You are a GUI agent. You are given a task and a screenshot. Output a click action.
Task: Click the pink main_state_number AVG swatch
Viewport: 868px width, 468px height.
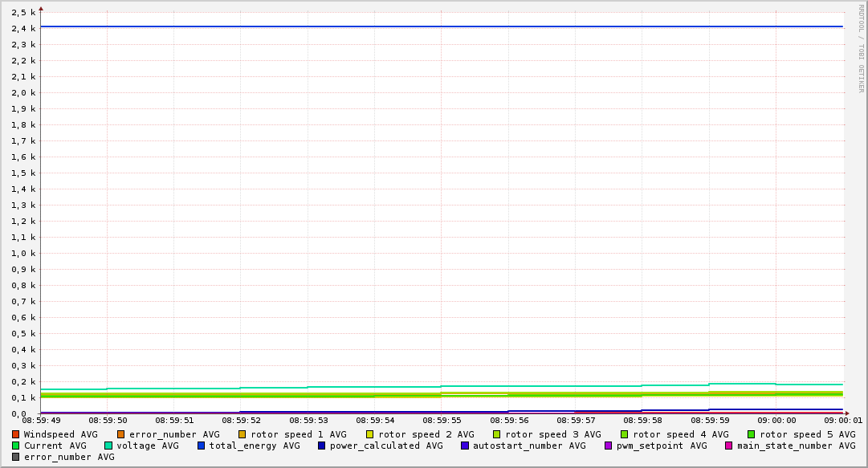729,446
